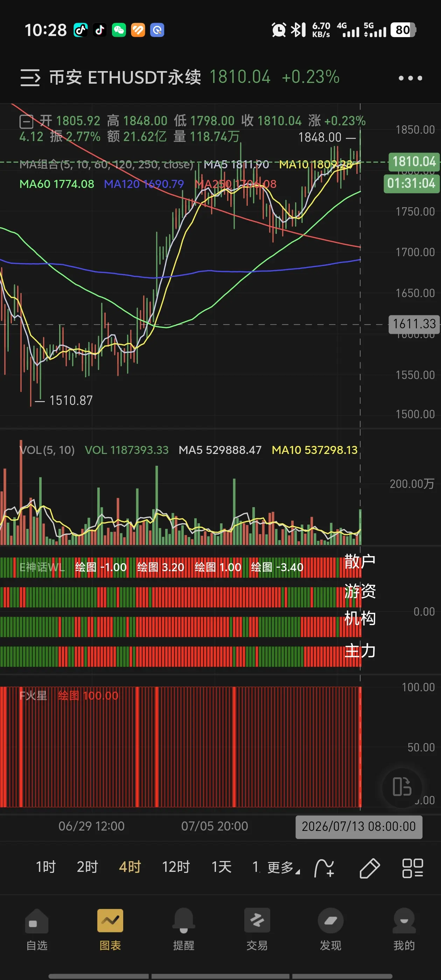Tap the 07/05 20:00 time axis label
The image size is (441, 980).
click(215, 826)
